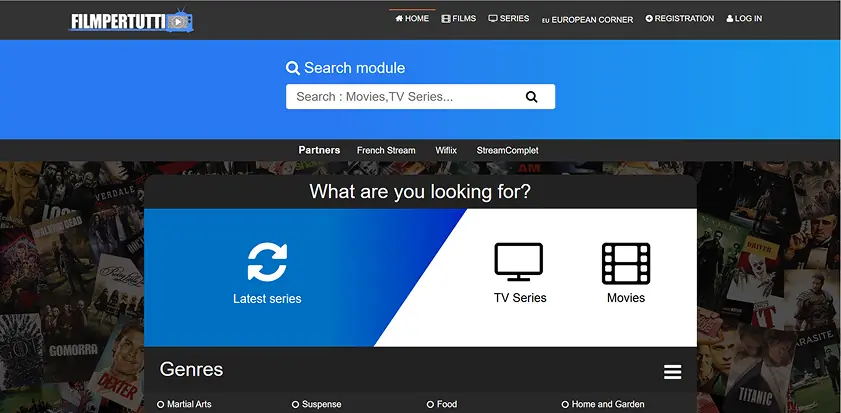The height and width of the screenshot is (413, 841).
Task: Visit the StreamComplet partner link
Action: coord(507,150)
